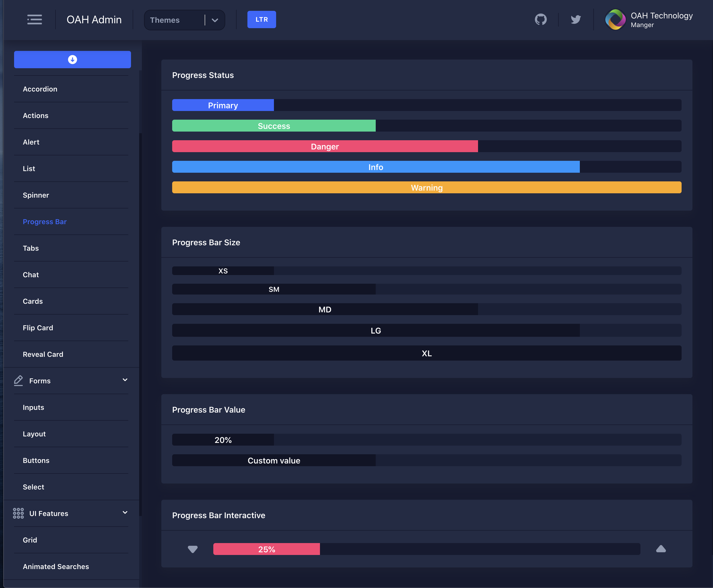The image size is (713, 588).
Task: Collapse the Forms section
Action: click(125, 380)
